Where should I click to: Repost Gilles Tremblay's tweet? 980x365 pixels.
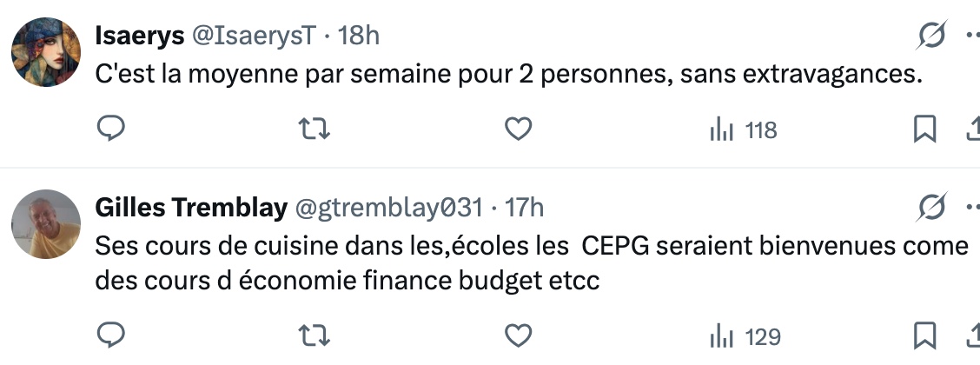point(315,336)
